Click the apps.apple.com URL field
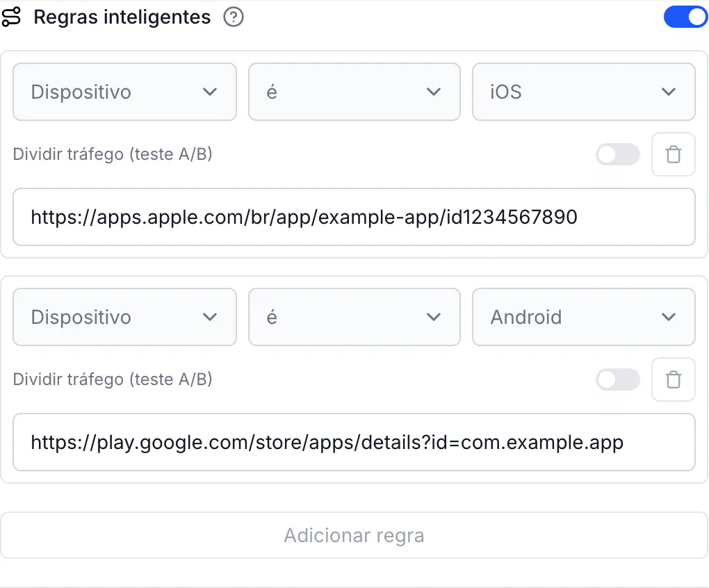Viewport: 709px width, 588px height. pyautogui.click(x=354, y=217)
